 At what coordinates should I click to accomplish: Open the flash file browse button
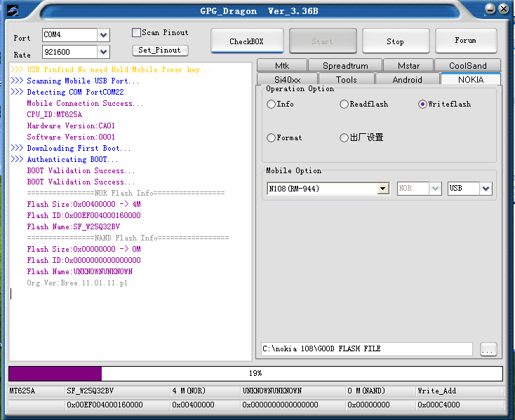tap(488, 349)
